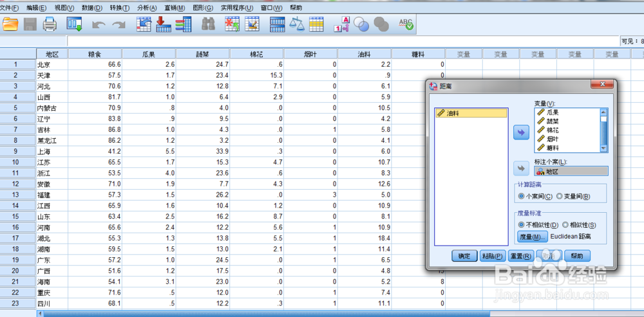Click cell 黑龙江 in 地区 column
Viewport: 644px width, 317px height.
click(x=52, y=140)
